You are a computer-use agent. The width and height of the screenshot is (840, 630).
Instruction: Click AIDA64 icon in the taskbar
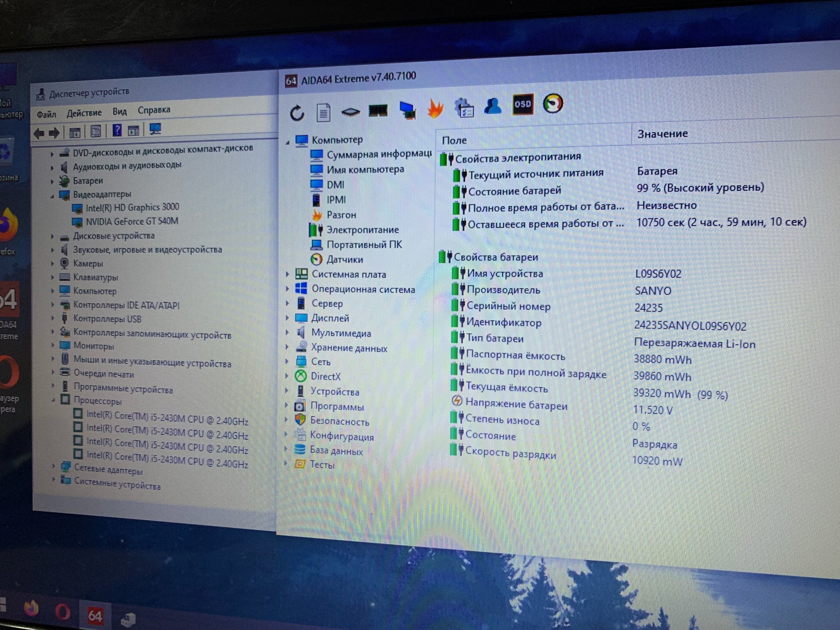[95, 616]
